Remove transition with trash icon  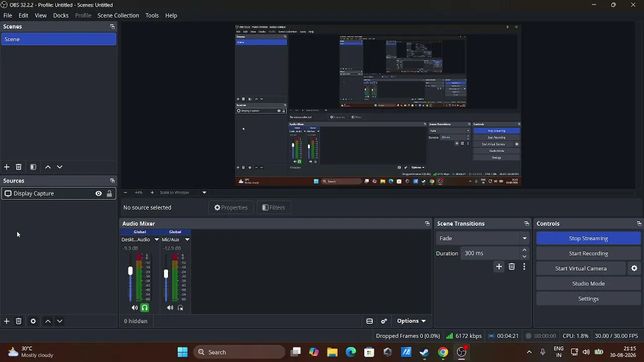click(512, 267)
